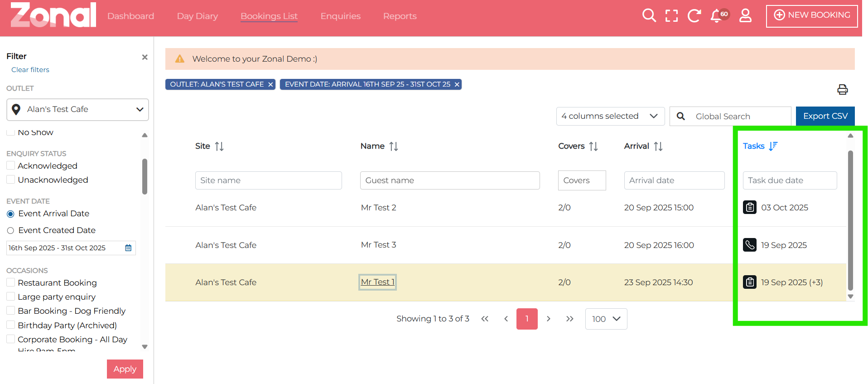868x384 pixels.
Task: Click the print icon
Action: (x=842, y=90)
